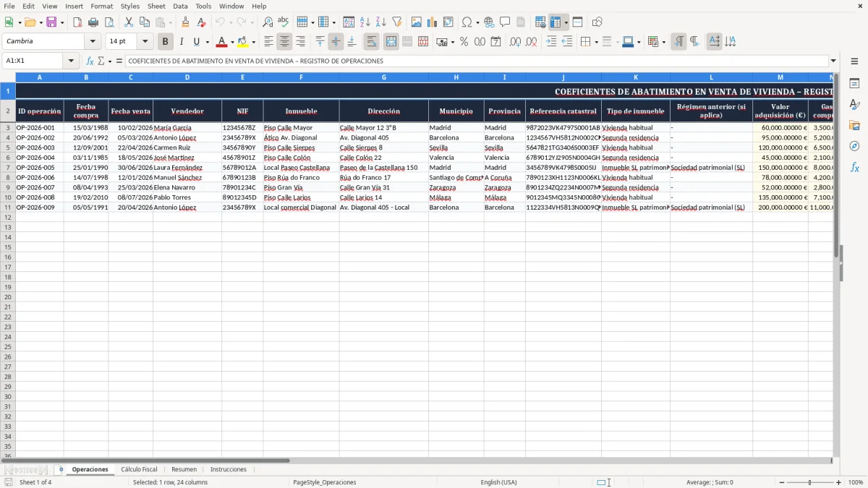Click the formula input line
Image resolution: width=868 pixels, height=488 pixels.
click(x=476, y=61)
